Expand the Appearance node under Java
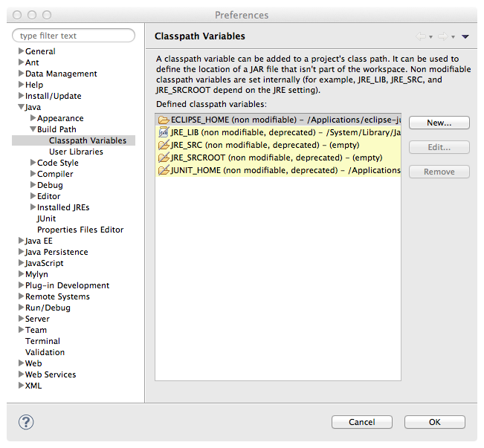The image size is (484, 448). [33, 118]
